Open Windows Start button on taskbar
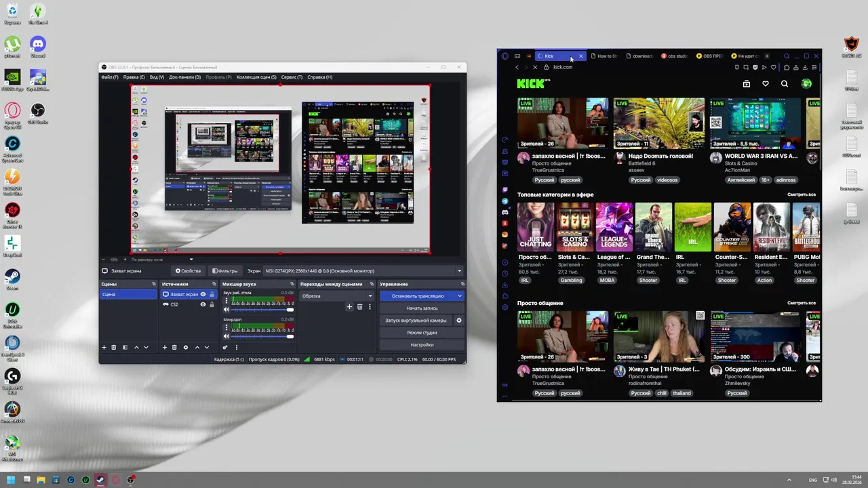 (x=11, y=480)
